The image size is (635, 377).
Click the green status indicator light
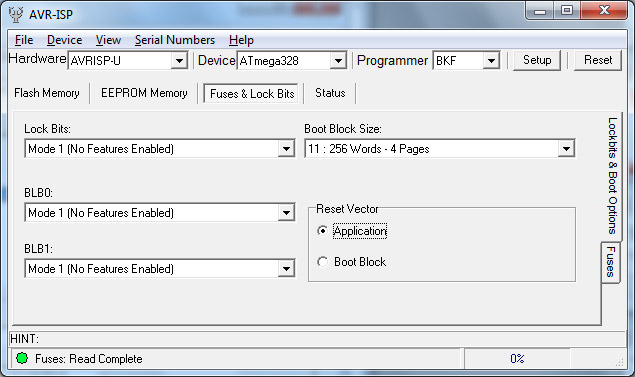coord(22,358)
